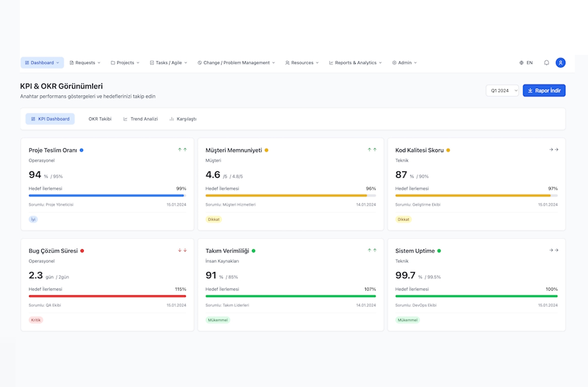
Task: Open the Q1 2024 period dropdown
Action: point(502,91)
